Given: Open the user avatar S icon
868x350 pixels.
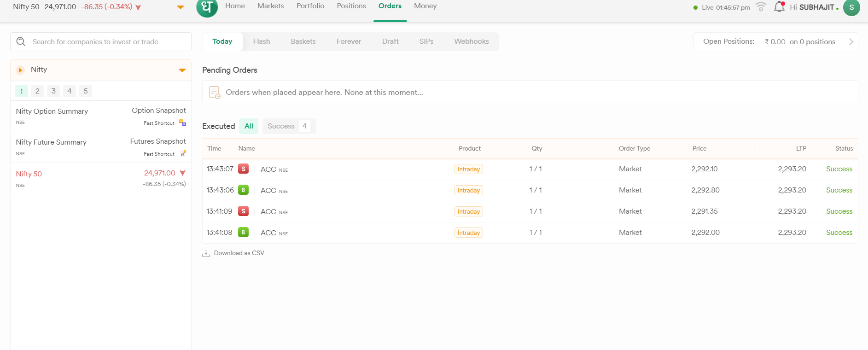Looking at the screenshot, I should point(851,7).
